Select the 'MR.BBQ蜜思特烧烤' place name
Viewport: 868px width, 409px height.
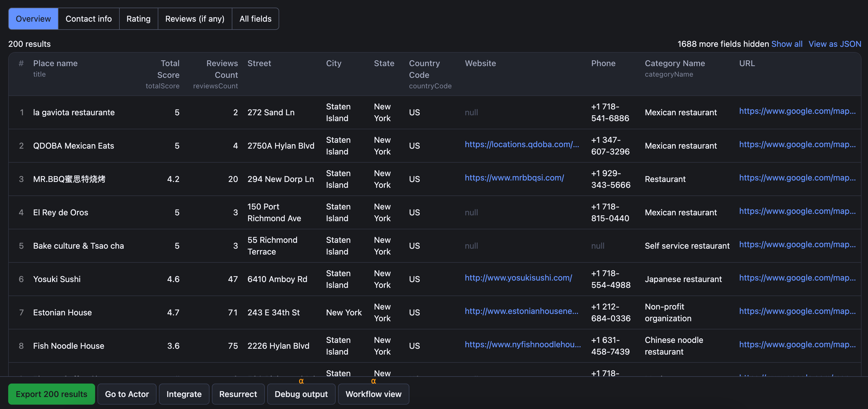[x=69, y=179]
